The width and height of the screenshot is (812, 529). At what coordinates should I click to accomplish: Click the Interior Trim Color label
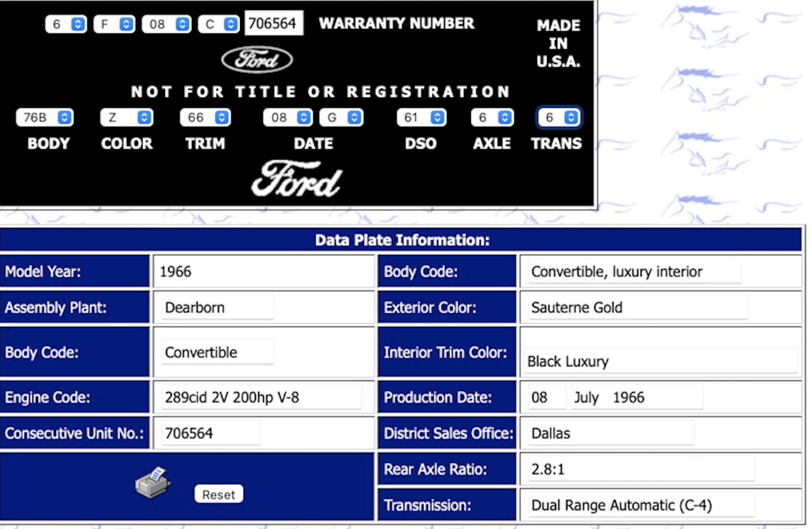pos(445,352)
